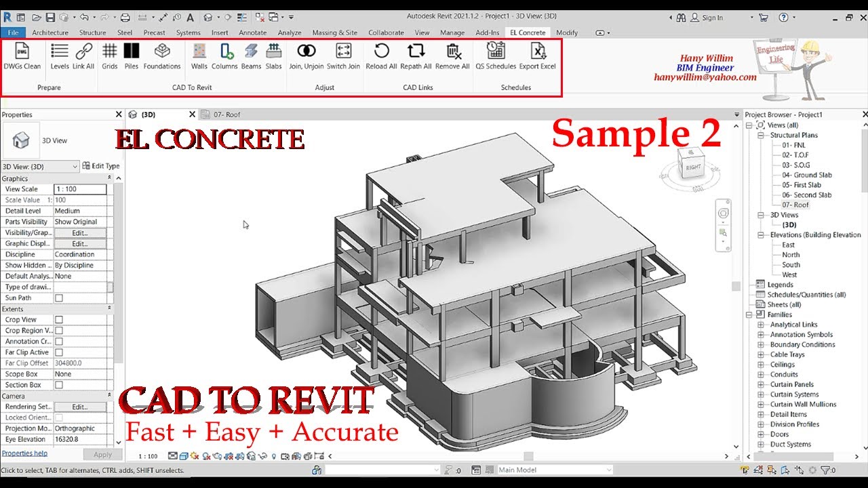Viewport: 868px width, 488px height.
Task: Edit the View Scale 1 : 100 field
Action: (80, 189)
